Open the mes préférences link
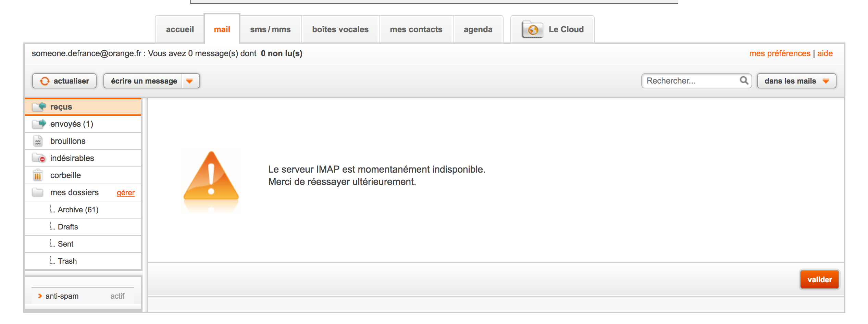The width and height of the screenshot is (868, 324). 780,53
